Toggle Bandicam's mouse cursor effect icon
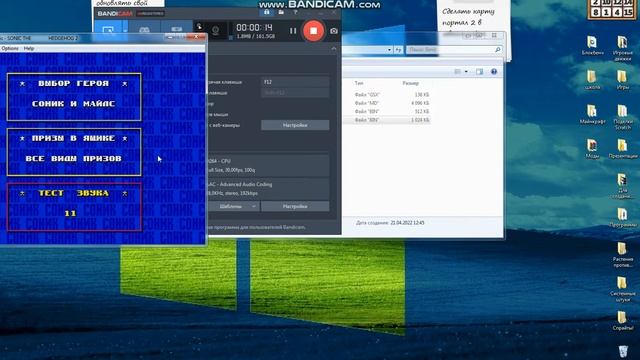640x360 pixels. coord(200,28)
